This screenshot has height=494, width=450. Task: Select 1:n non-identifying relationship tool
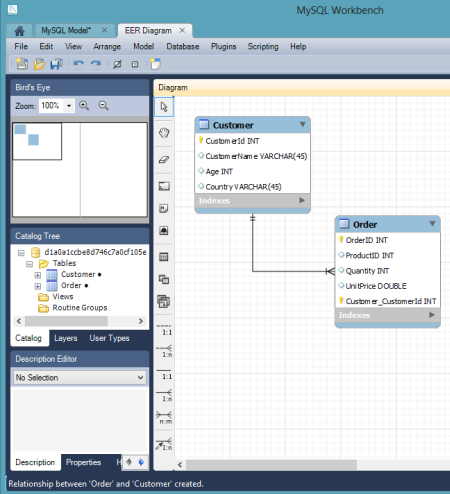pyautogui.click(x=164, y=351)
